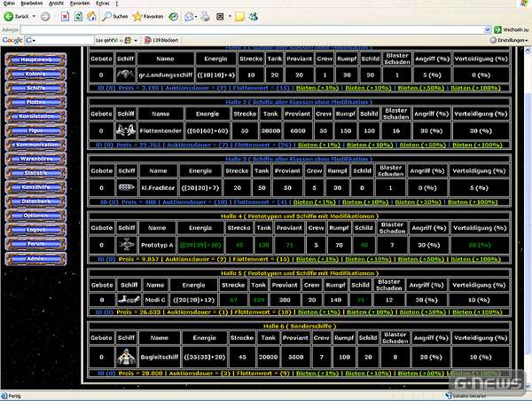
Task: Click Bieten (+10%) for Begleitschiff in Halle 6
Action: (x=369, y=373)
